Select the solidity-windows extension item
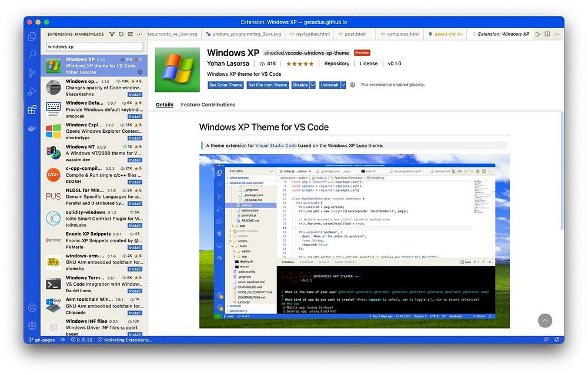 pos(93,219)
